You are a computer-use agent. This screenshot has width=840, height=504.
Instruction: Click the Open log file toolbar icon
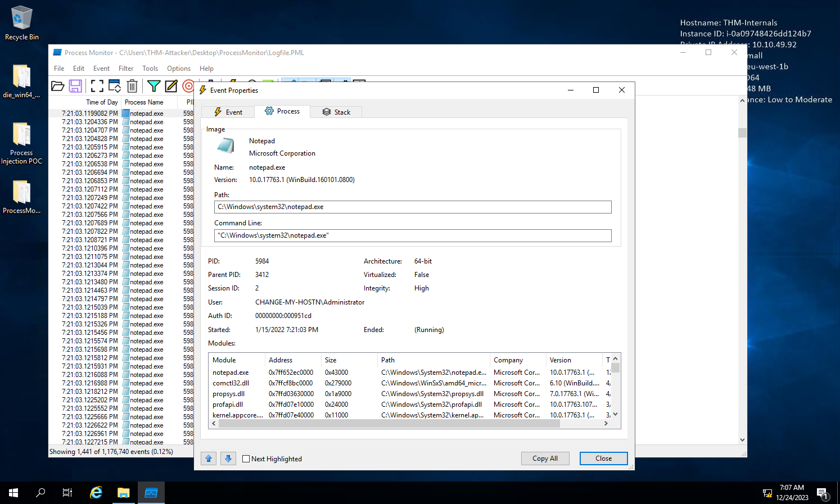(x=57, y=86)
